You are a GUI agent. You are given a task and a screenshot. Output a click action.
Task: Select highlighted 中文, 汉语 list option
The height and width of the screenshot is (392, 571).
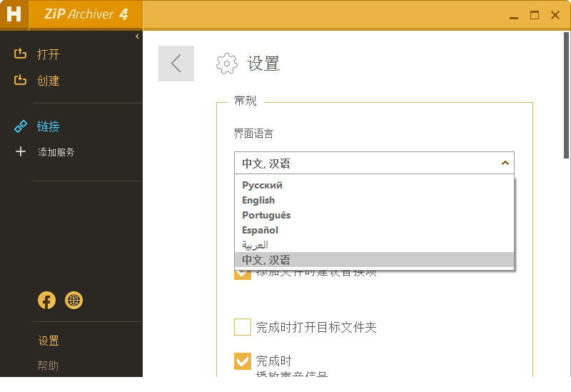click(x=374, y=260)
